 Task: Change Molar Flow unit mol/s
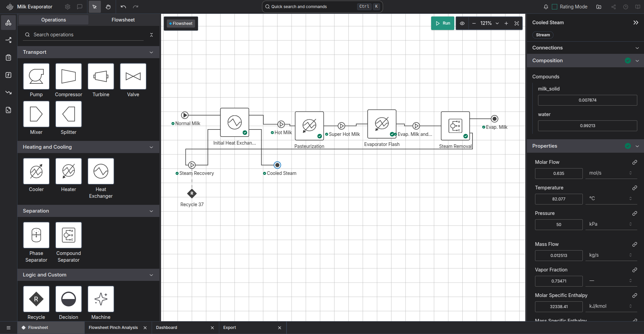(x=611, y=173)
